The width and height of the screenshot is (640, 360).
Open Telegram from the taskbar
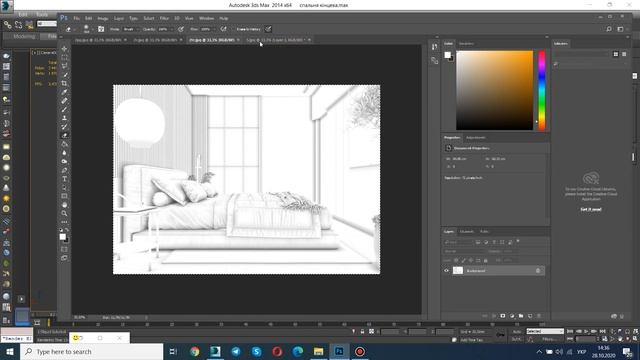coord(236,351)
